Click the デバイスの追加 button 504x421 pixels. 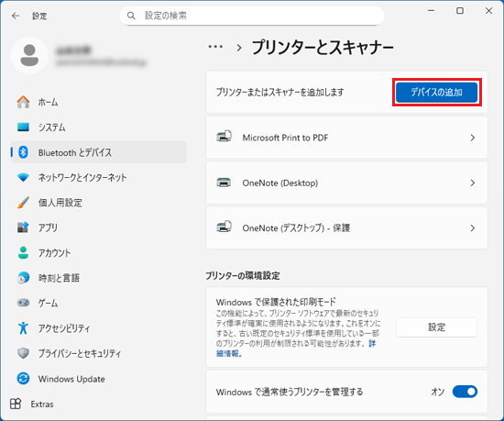click(x=436, y=93)
